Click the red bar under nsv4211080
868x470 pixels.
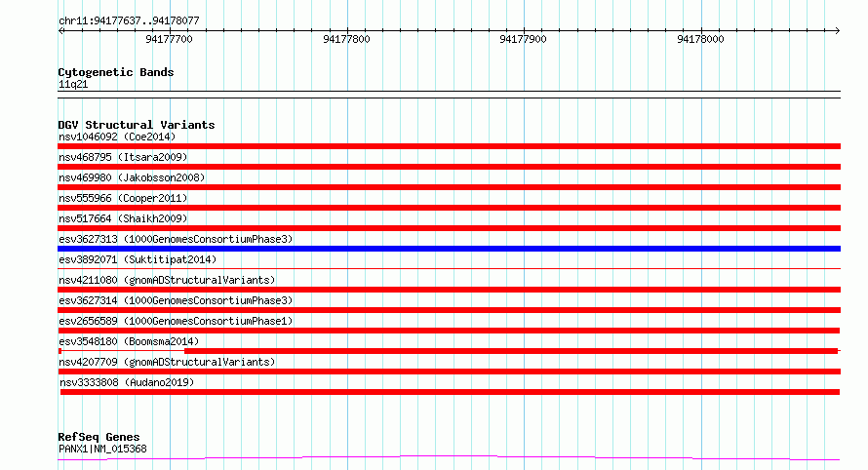[x=449, y=290]
